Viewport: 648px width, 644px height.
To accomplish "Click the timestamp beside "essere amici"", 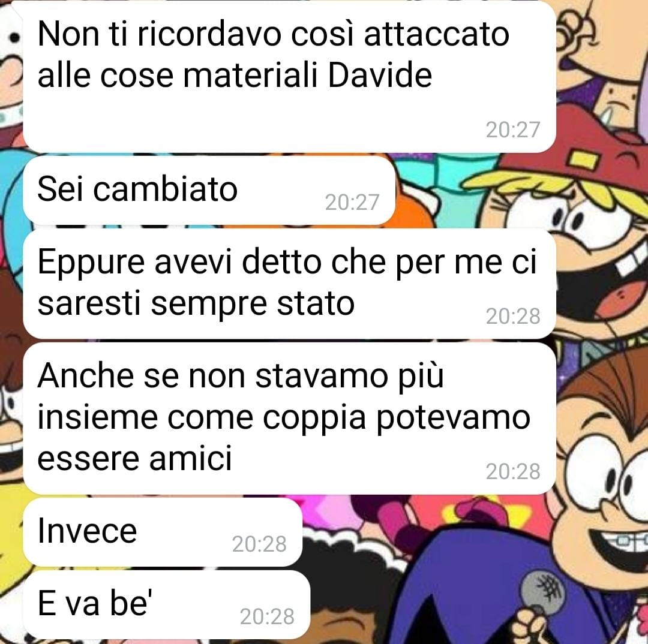I will pyautogui.click(x=513, y=471).
